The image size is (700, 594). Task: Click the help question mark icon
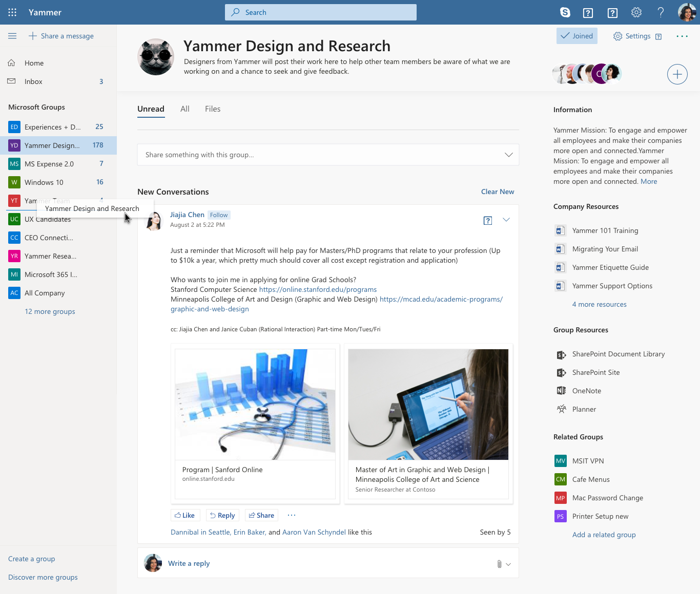661,12
